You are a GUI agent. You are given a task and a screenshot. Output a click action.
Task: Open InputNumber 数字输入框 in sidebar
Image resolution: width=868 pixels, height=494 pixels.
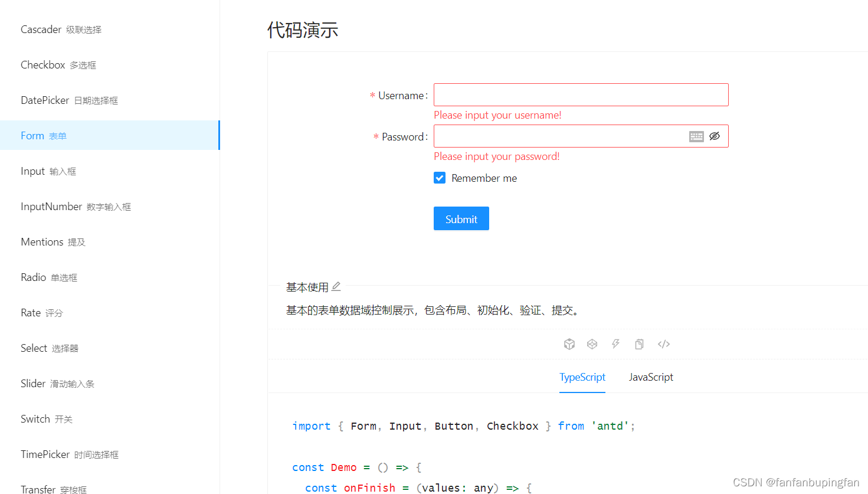pyautogui.click(x=110, y=207)
